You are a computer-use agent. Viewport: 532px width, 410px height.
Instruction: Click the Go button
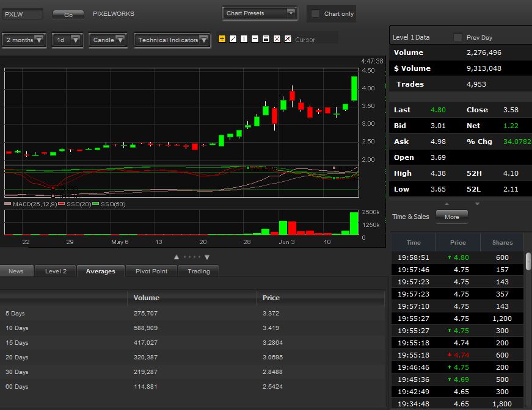(x=68, y=15)
